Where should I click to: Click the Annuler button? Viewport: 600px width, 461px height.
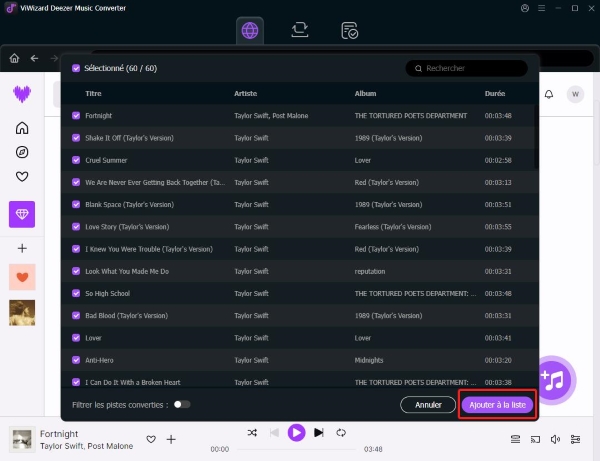428,405
